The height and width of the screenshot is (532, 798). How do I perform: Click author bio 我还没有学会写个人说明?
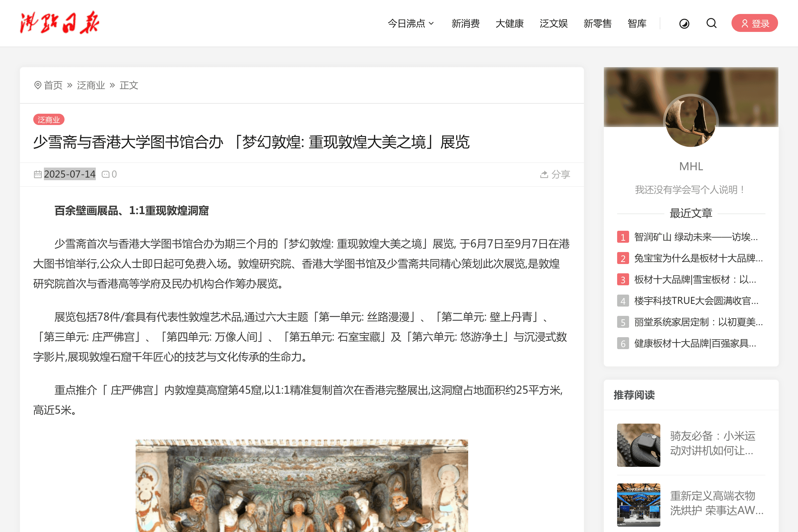691,189
